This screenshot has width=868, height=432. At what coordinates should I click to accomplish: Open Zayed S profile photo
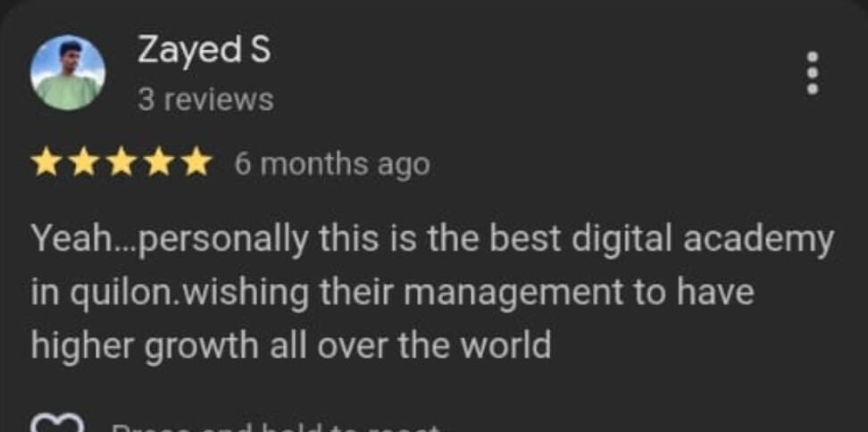click(68, 73)
